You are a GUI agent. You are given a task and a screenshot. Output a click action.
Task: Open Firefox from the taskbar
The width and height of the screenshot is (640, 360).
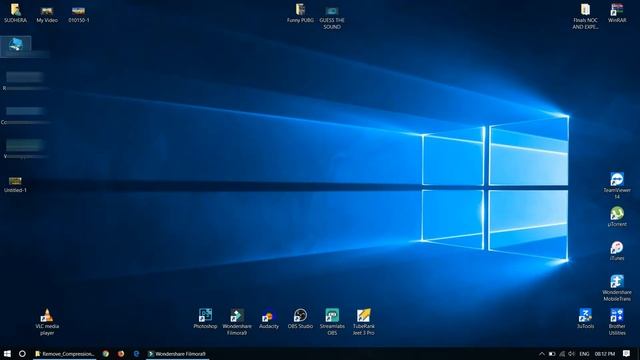point(121,354)
